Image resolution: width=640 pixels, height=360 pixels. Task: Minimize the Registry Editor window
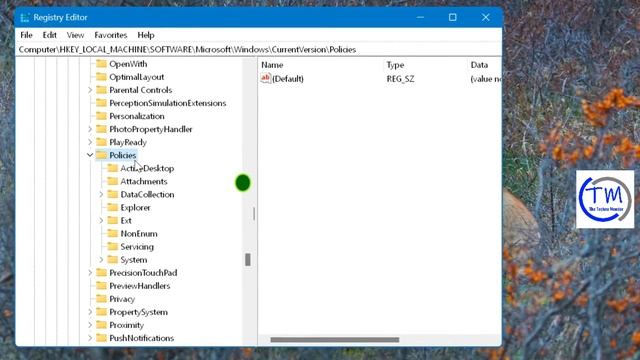(x=420, y=17)
